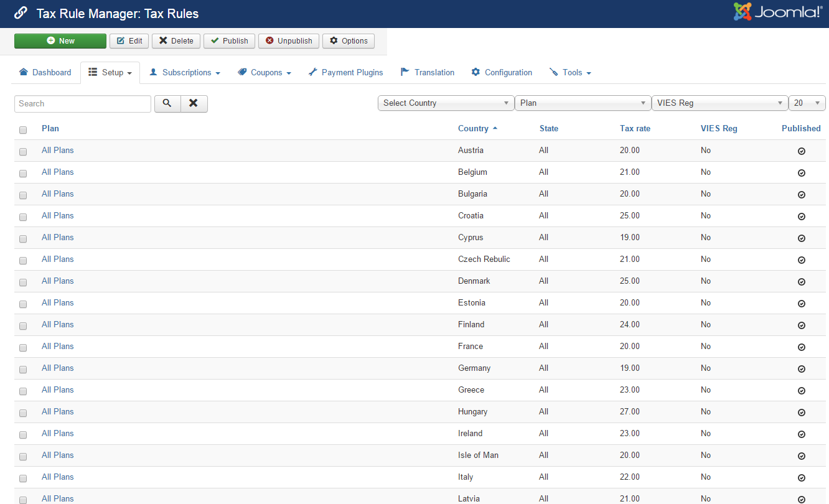Viewport: 829px width, 504px height.
Task: Sort table by Plan column header
Action: pos(50,129)
